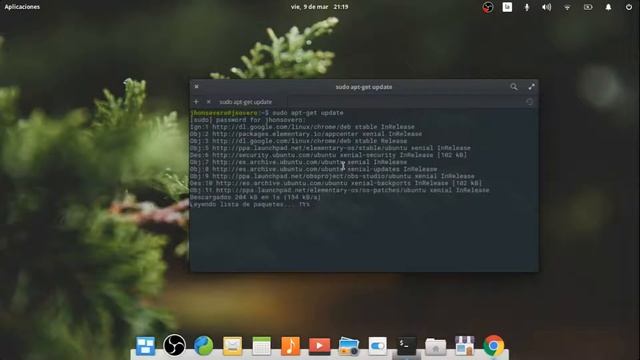The width and height of the screenshot is (640, 360).
Task: Open the Wi-Fi network indicator
Action: pos(567,7)
